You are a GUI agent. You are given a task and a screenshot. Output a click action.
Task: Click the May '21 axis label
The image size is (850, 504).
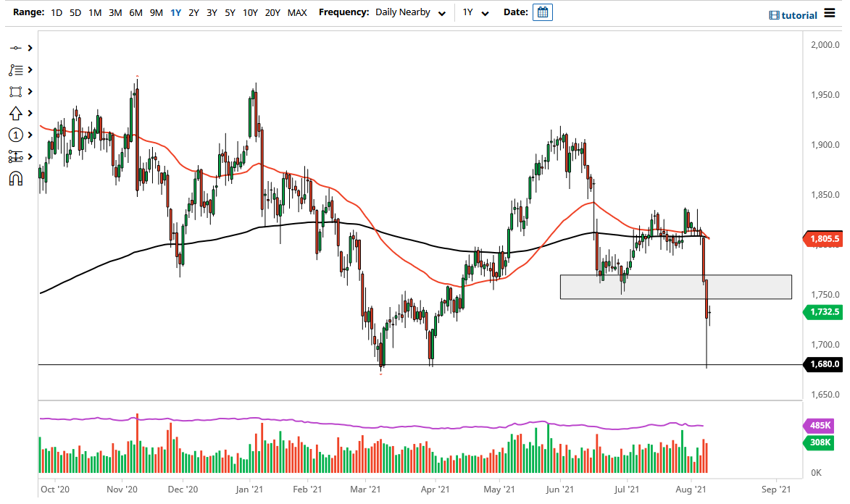point(499,490)
